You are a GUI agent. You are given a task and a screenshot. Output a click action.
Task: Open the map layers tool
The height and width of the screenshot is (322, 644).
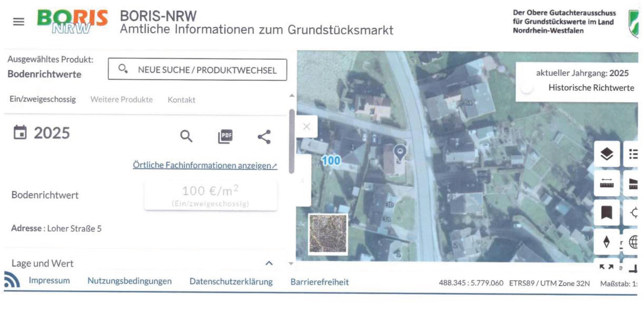[607, 154]
